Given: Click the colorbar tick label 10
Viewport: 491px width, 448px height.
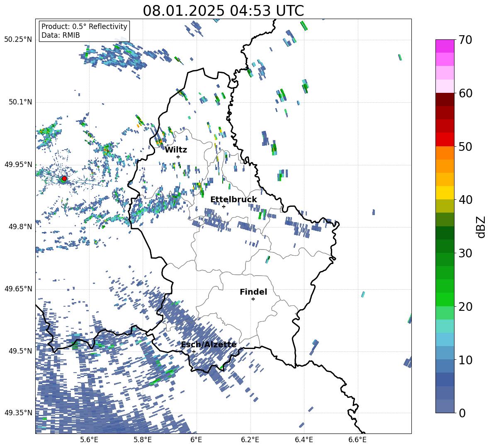Looking at the screenshot, I should (465, 360).
